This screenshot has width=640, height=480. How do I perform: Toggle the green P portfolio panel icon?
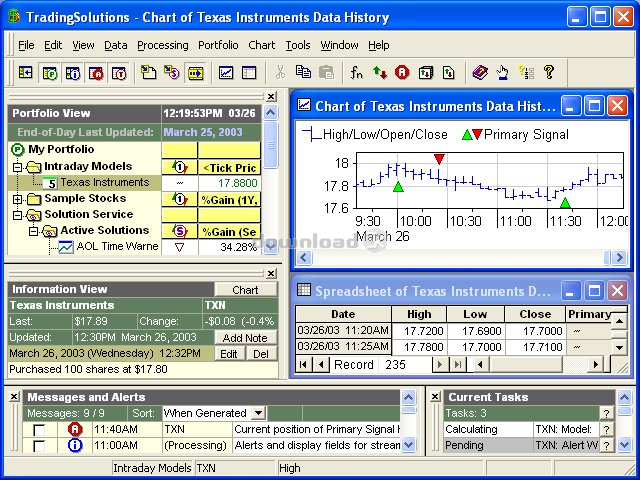tap(49, 73)
